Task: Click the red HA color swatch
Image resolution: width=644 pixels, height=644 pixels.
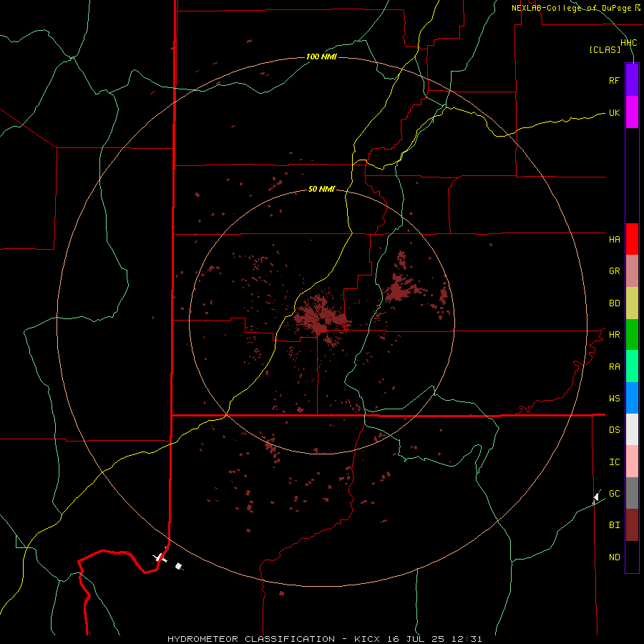Action: coord(632,239)
